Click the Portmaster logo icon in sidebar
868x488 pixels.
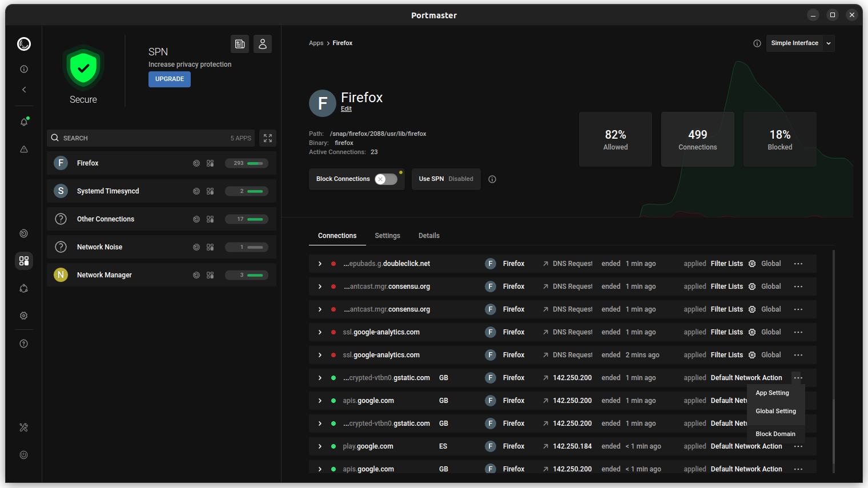click(x=24, y=44)
